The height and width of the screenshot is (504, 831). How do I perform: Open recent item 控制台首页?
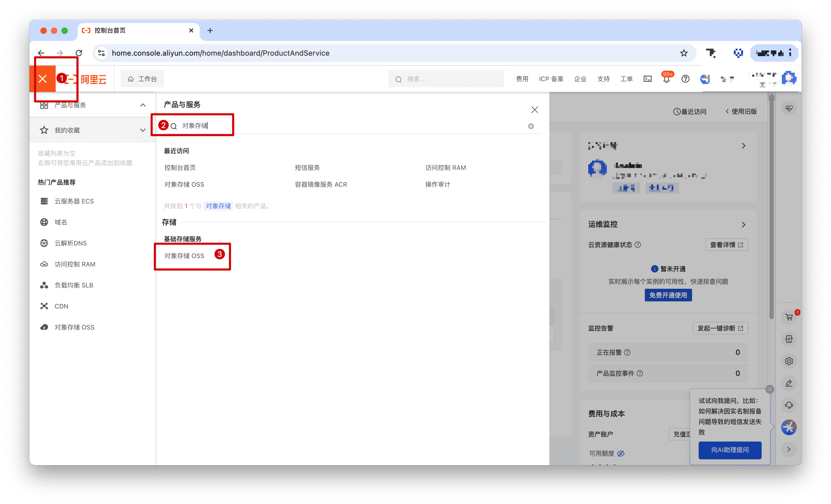(180, 167)
